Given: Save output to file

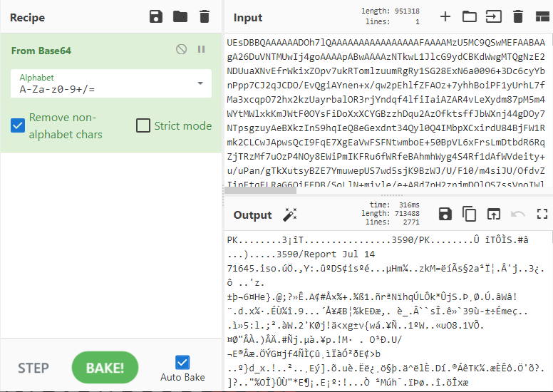Looking at the screenshot, I should click(x=445, y=214).
